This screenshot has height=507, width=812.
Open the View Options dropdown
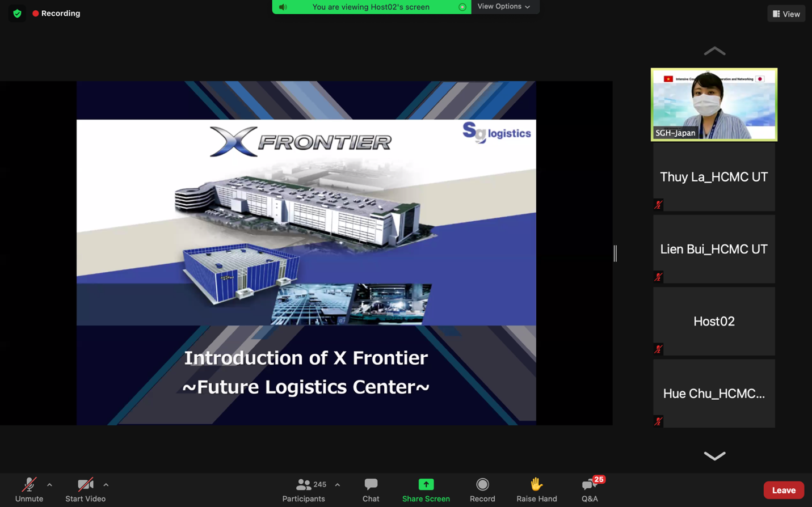(504, 7)
